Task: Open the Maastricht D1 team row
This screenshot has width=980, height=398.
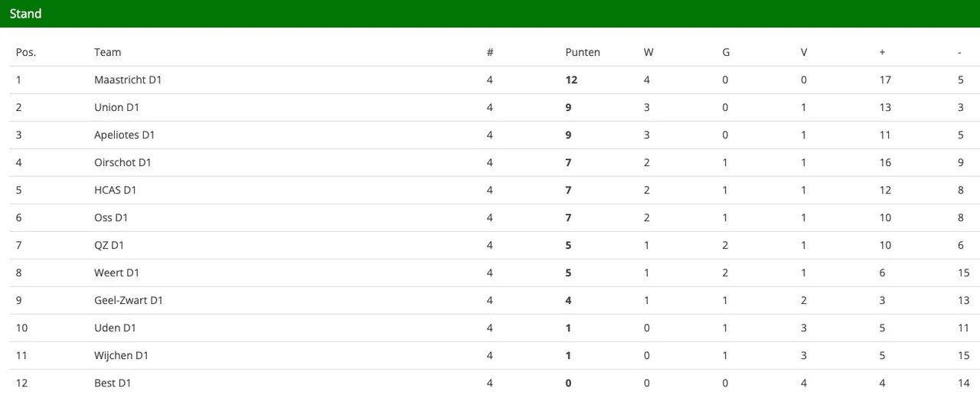Action: [128, 80]
